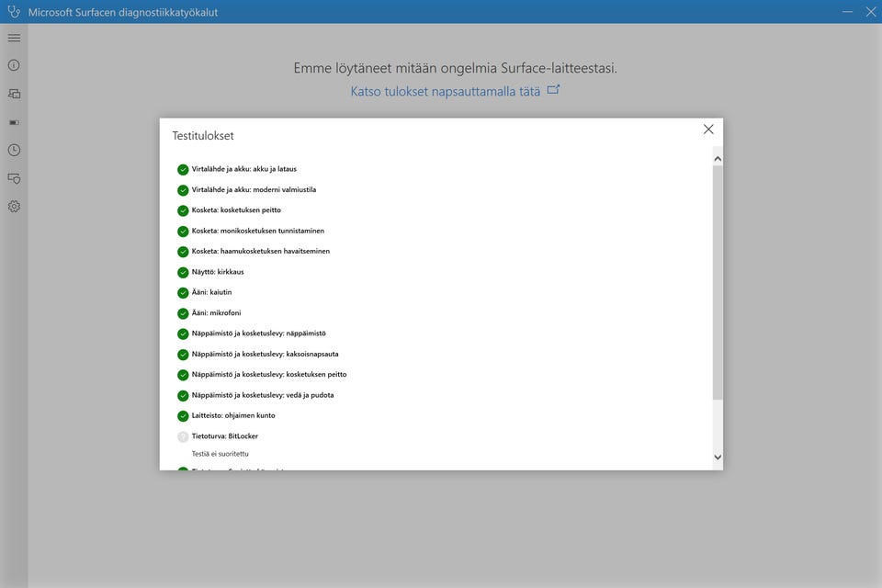Viewport: 882px width, 588px height.
Task: Click the display diagnostics sidebar icon
Action: pyautogui.click(x=14, y=94)
